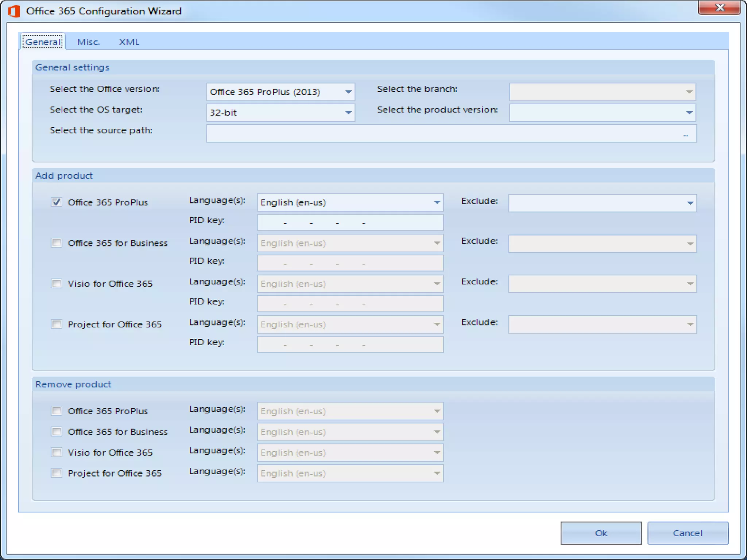Enable Office 365 for Business under Remove product

[x=57, y=432]
